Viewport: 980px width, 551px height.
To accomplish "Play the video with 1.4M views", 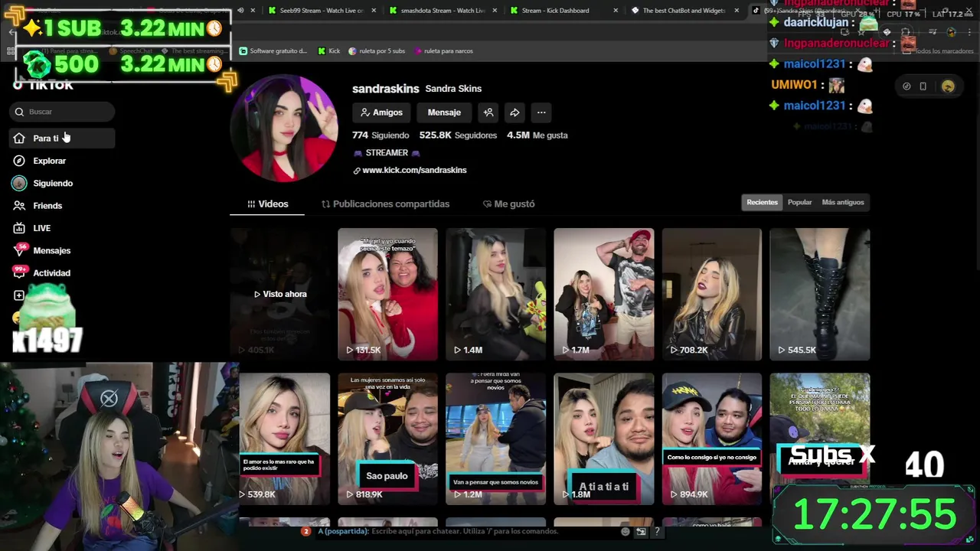I will pyautogui.click(x=495, y=294).
